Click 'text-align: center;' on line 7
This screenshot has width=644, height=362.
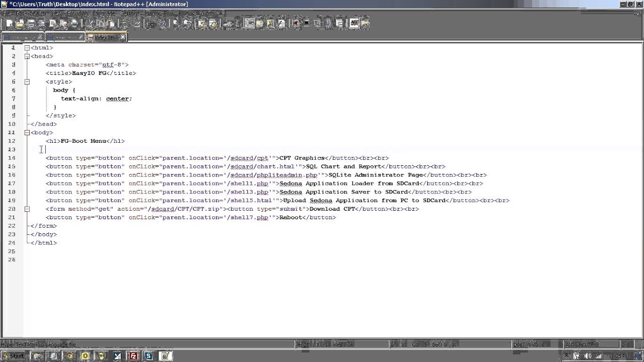tap(97, 99)
